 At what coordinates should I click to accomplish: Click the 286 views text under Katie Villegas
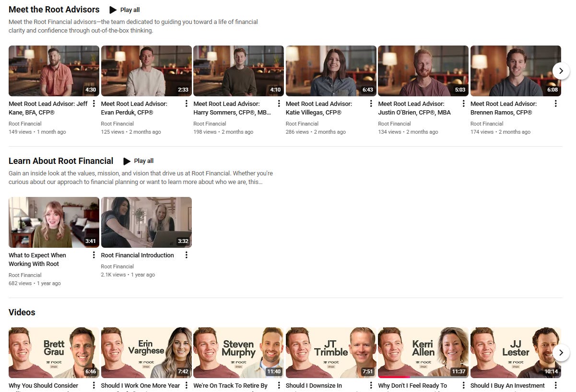[297, 132]
